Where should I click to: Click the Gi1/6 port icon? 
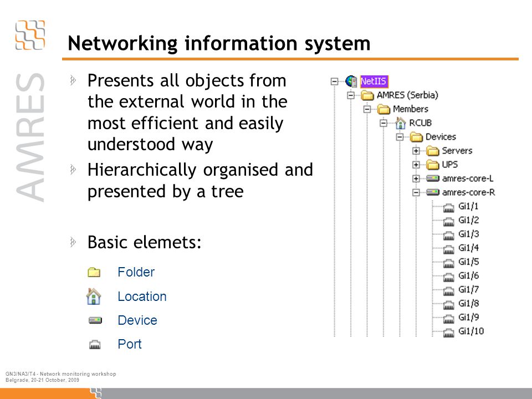(x=448, y=277)
